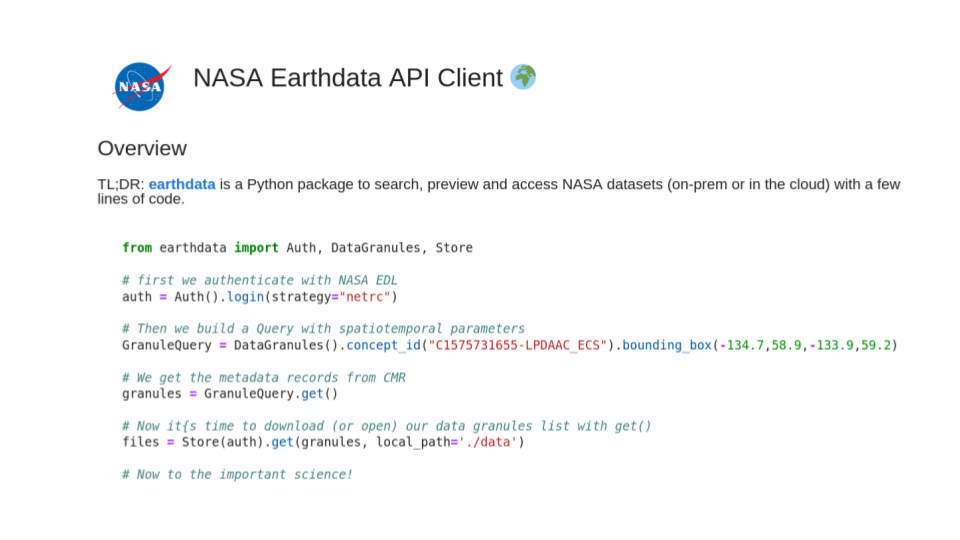Click the bounding_box method name
This screenshot has height=540, width=960.
click(667, 345)
